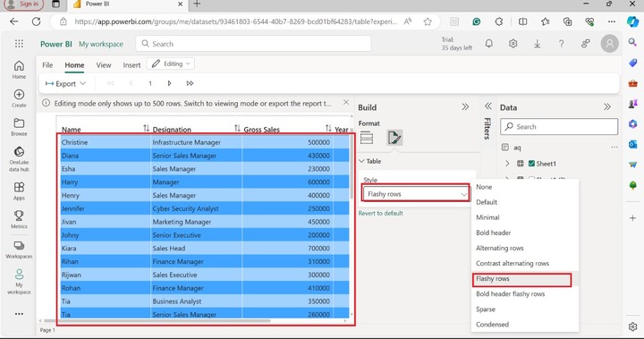
Task: Choose None style option
Action: [525, 187]
